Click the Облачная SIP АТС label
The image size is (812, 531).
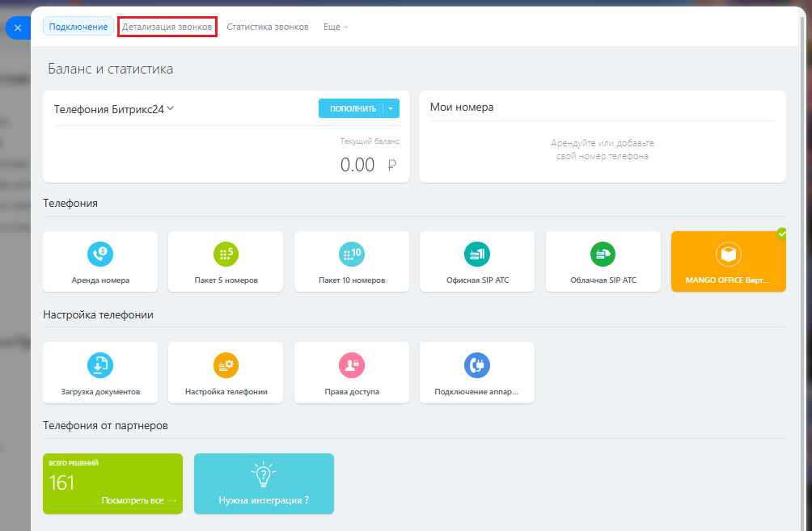(603, 280)
